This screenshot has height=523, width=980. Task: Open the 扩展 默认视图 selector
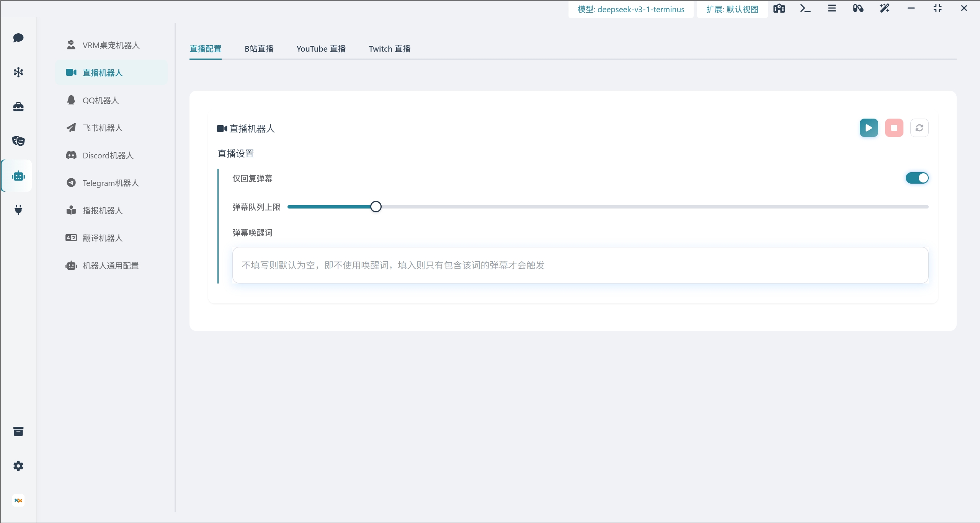pos(732,9)
